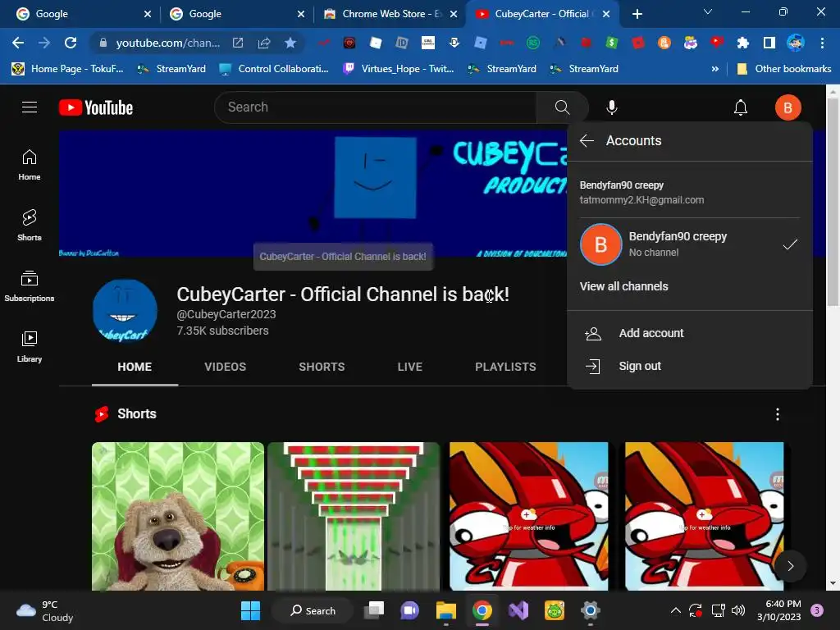Open Home in YouTube sidebar
Screen dimensions: 840x630
point(30,164)
